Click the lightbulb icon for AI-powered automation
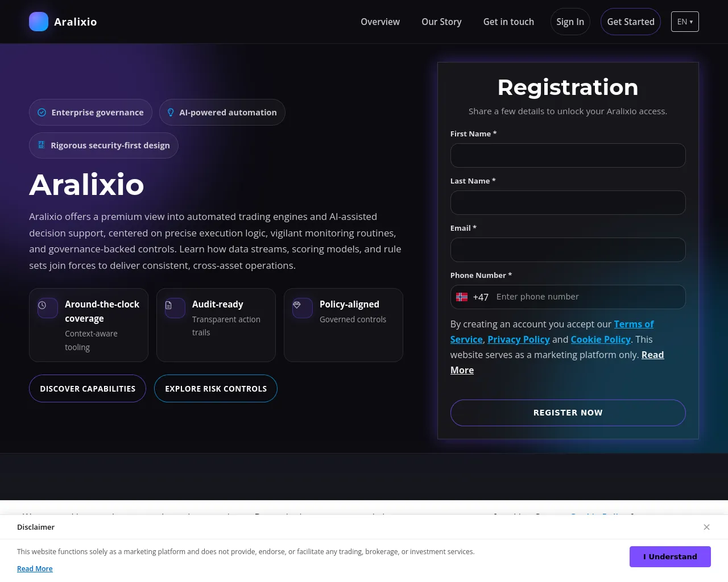 click(x=171, y=113)
